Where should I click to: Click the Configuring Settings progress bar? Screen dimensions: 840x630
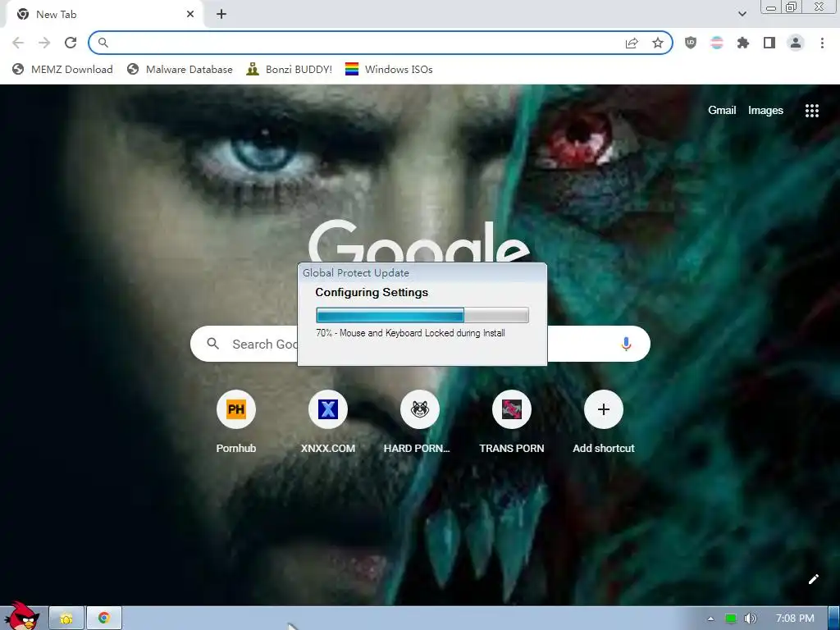pyautogui.click(x=422, y=315)
